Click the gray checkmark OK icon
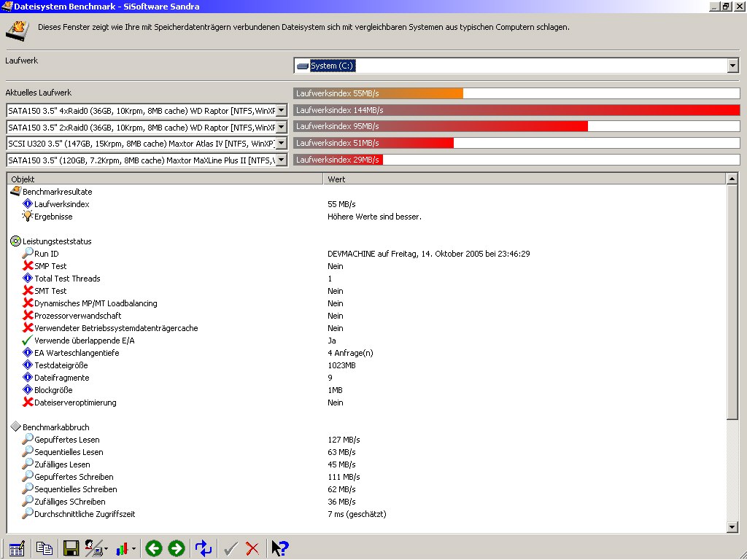The image size is (747, 560). [231, 549]
